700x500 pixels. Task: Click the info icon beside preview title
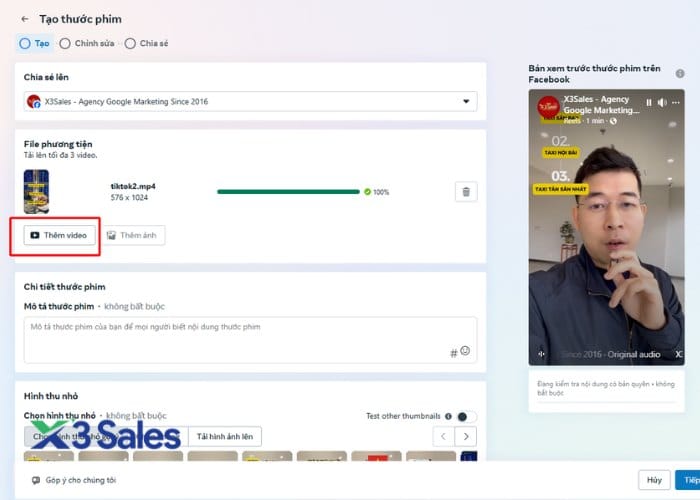(680, 74)
